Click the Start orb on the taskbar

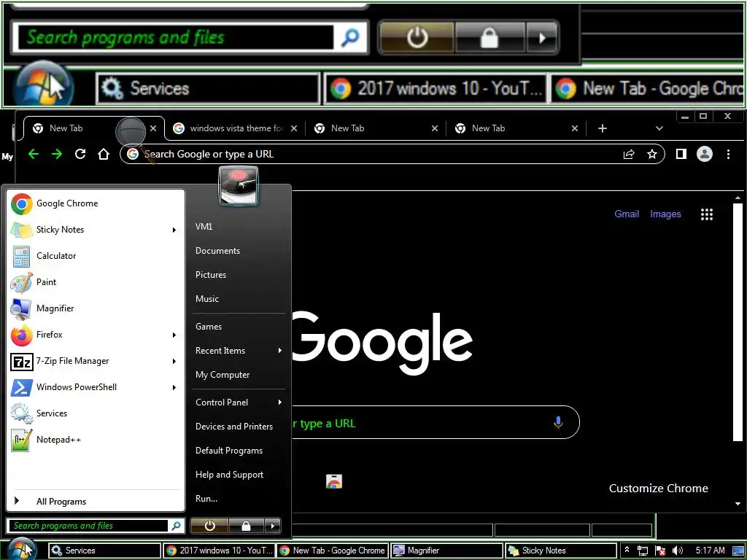click(21, 550)
